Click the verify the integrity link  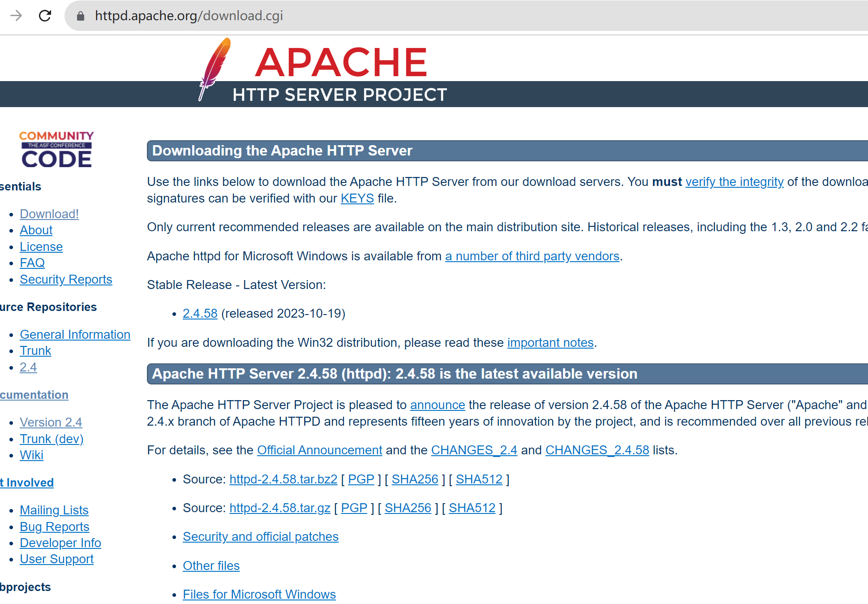pyautogui.click(x=734, y=182)
